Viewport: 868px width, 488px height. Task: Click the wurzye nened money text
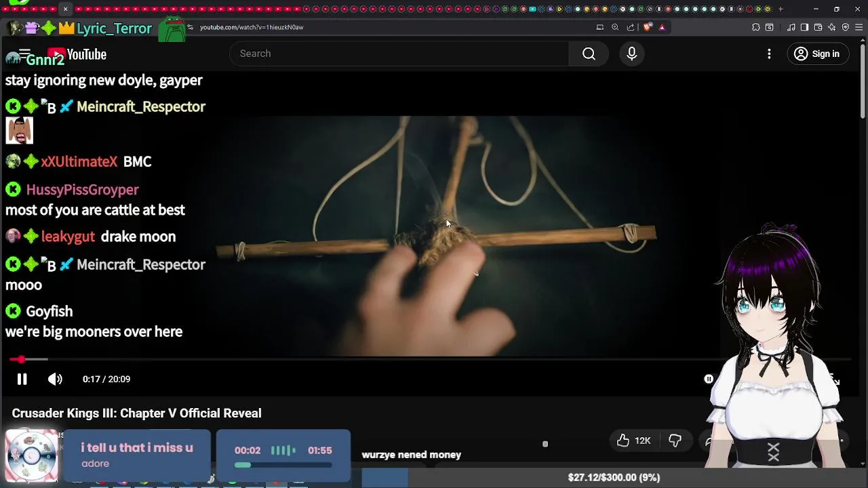point(411,455)
